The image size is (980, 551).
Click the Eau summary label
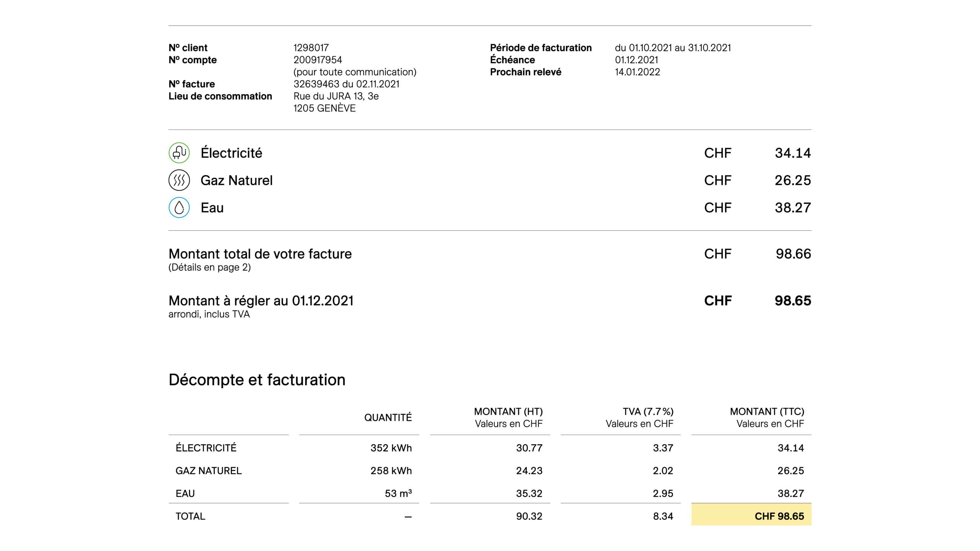coord(212,208)
